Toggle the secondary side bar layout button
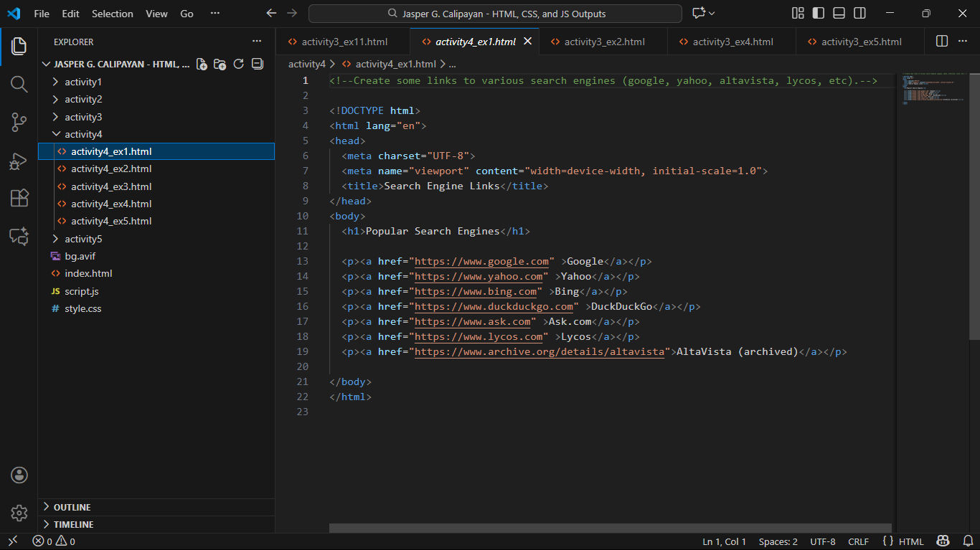Viewport: 980px width, 550px height. click(859, 14)
